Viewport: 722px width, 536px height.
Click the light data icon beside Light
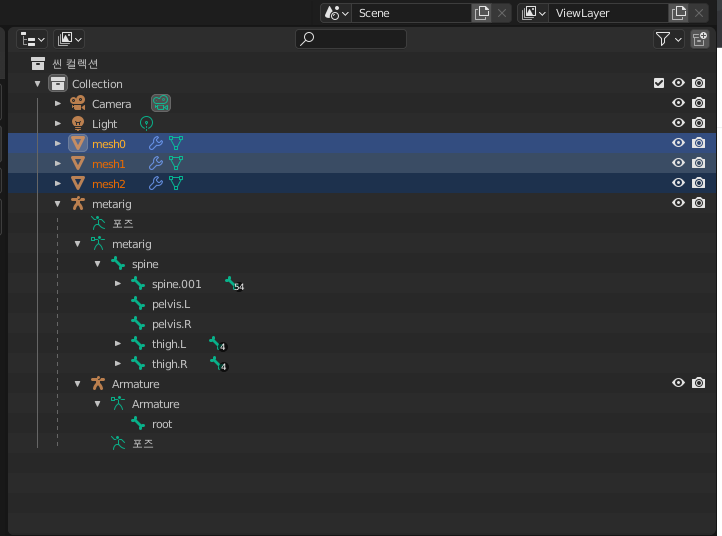pyautogui.click(x=146, y=123)
